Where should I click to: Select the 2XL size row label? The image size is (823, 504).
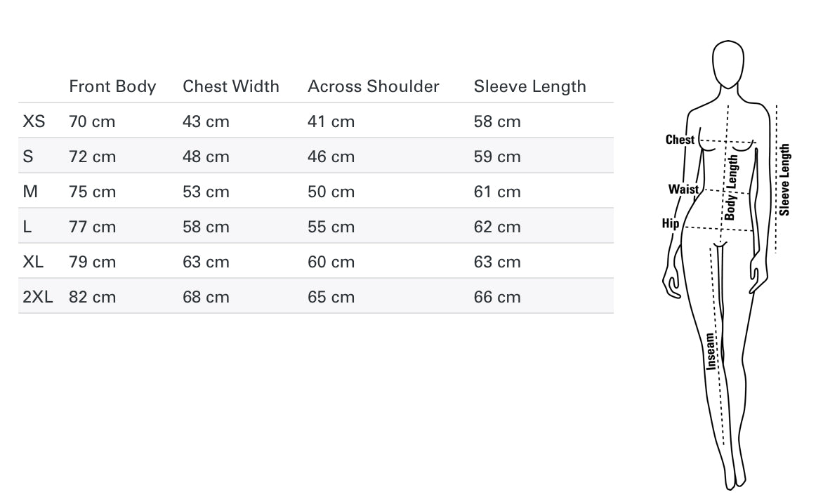(38, 297)
